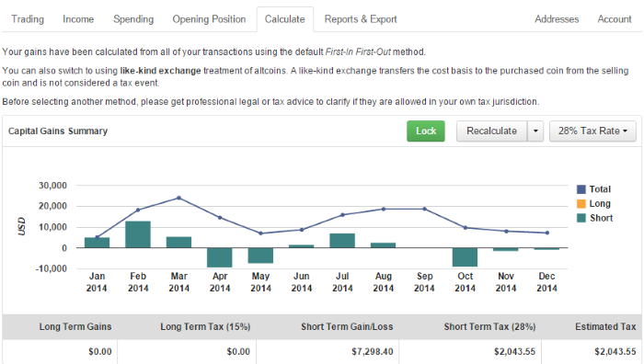Click the 30,000 y-axis label
The width and height of the screenshot is (644, 364).
53,186
